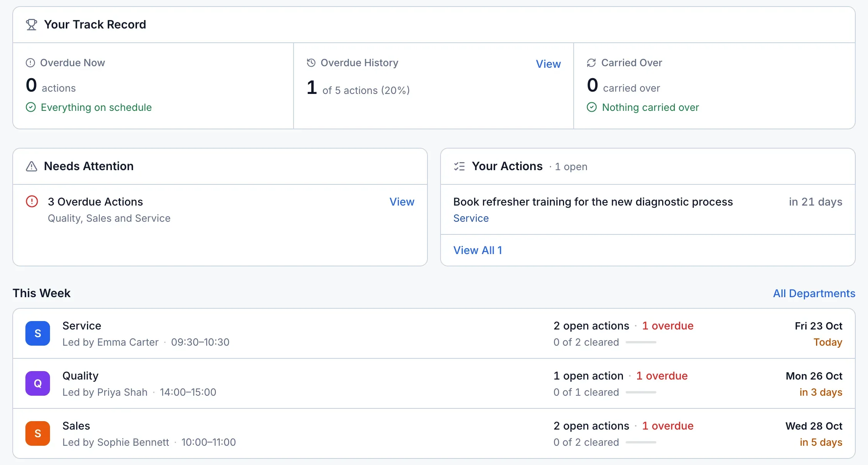This screenshot has height=465, width=868.
Task: Click Sales row '1 overdue' label
Action: pos(668,426)
